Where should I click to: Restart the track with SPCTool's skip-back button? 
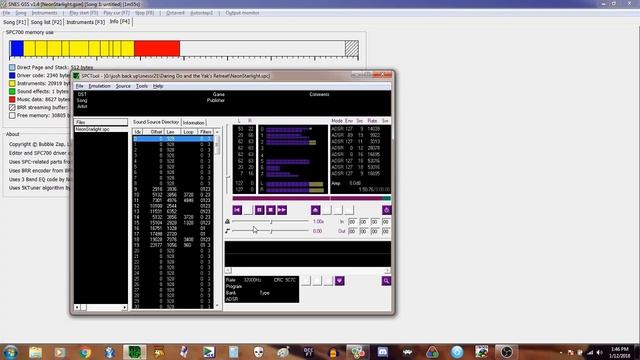click(x=237, y=210)
